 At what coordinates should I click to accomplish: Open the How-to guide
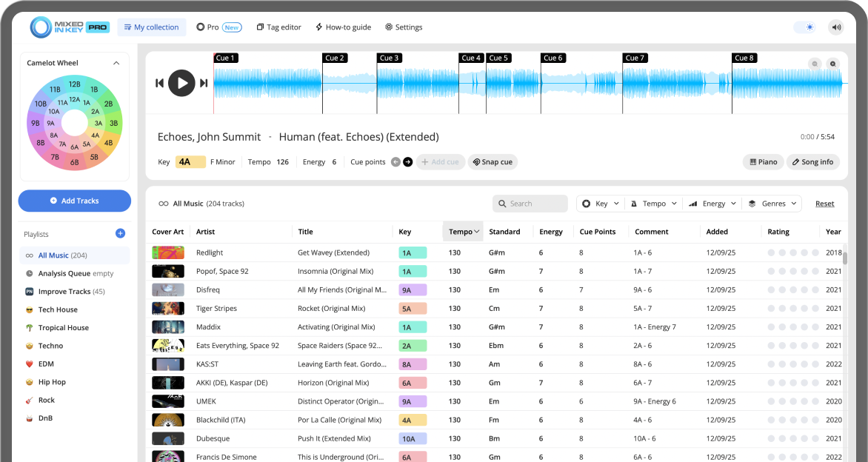tap(343, 27)
